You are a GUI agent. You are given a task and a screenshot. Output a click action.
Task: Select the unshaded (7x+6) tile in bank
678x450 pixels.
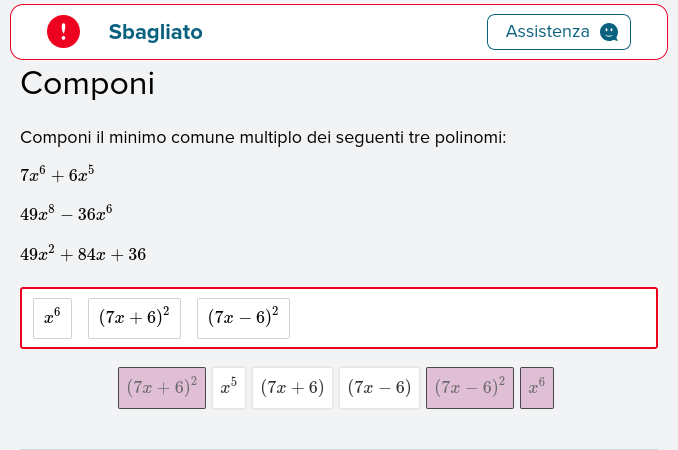[x=292, y=388]
